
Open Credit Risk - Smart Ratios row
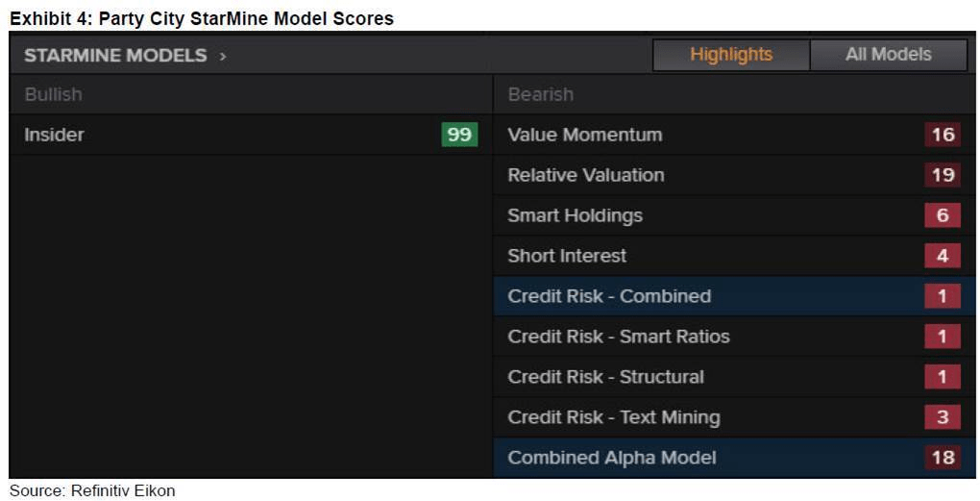pos(618,337)
